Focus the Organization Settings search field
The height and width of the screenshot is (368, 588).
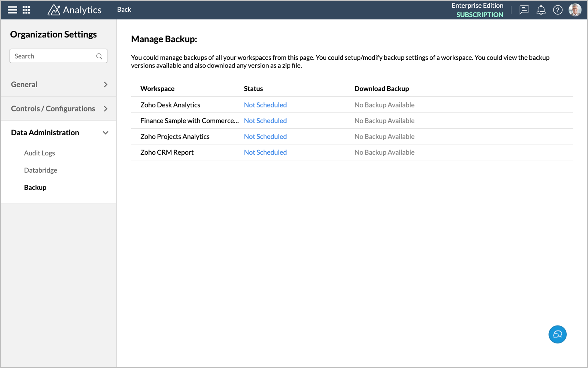click(58, 56)
